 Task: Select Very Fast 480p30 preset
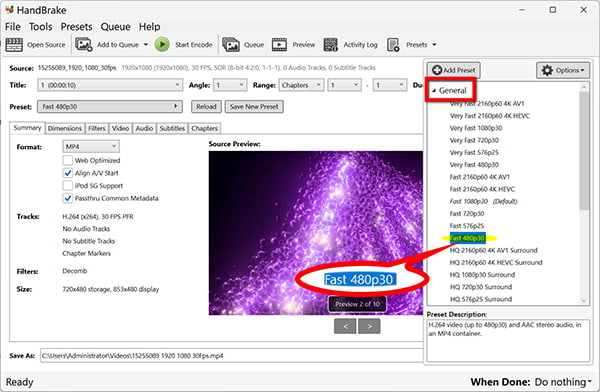click(x=474, y=165)
